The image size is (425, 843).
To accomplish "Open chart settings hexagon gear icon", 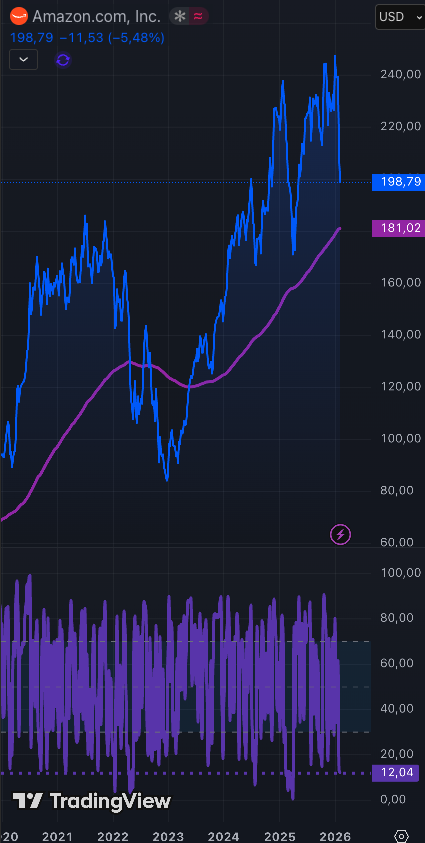I will click(401, 836).
